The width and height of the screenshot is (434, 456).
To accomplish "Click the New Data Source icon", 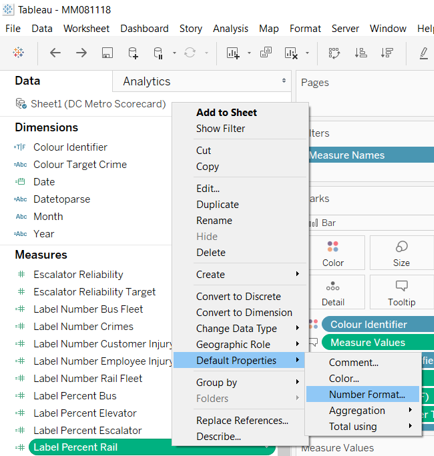I will point(133,53).
